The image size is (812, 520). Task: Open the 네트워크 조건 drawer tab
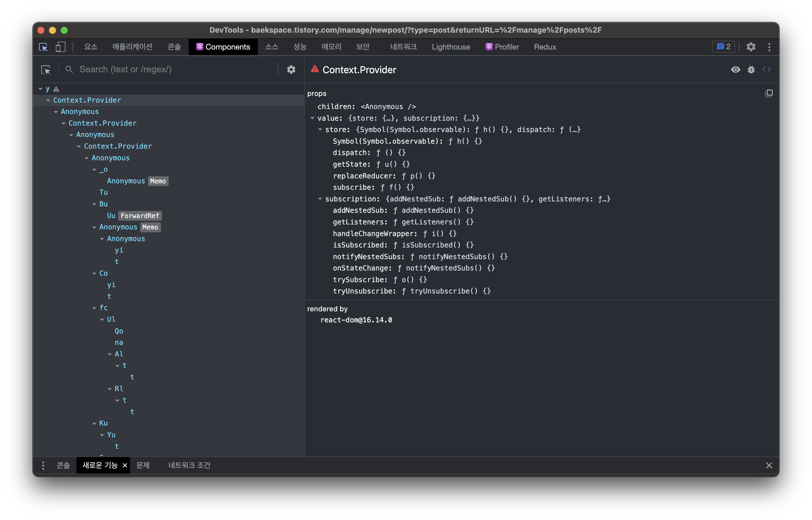[189, 465]
